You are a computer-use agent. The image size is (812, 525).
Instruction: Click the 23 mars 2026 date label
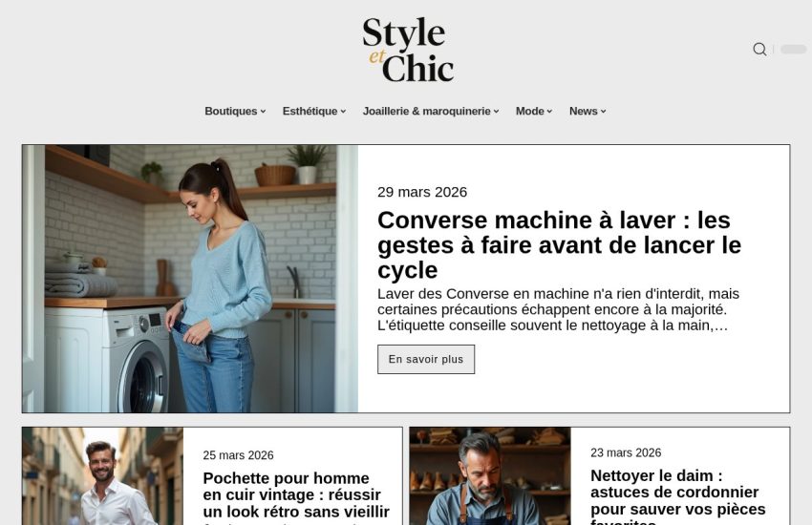626,452
